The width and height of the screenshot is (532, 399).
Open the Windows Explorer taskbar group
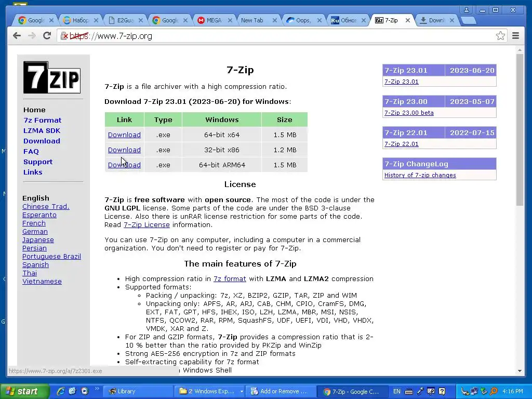209,391
